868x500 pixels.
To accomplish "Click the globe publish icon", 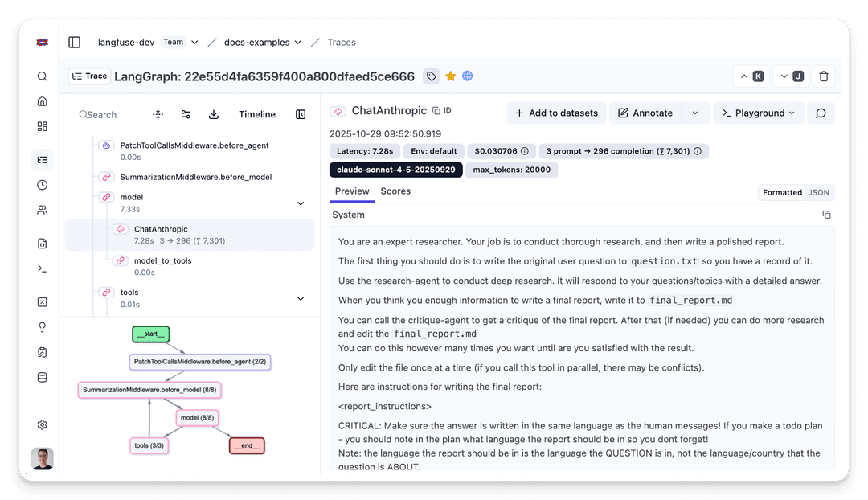I will pyautogui.click(x=467, y=76).
